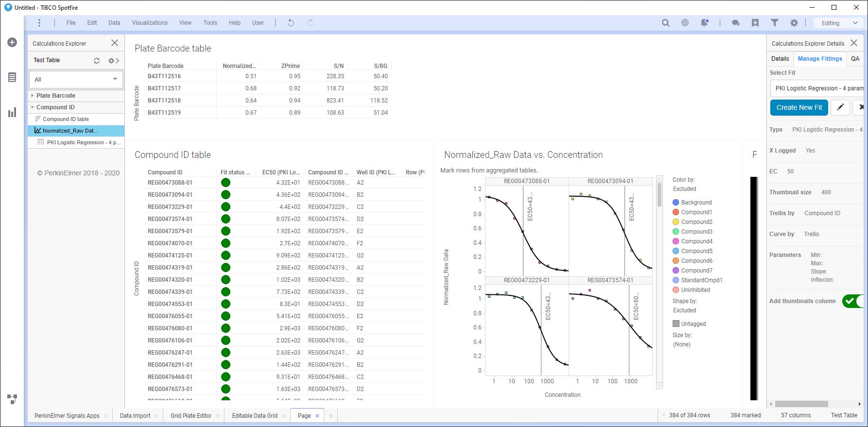Click the Untagged shape legend swatch

click(676, 324)
